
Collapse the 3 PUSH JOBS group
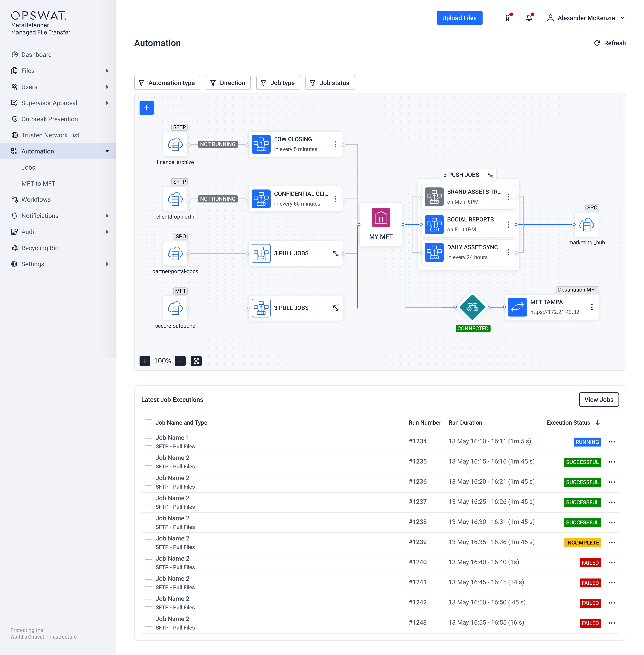point(490,175)
